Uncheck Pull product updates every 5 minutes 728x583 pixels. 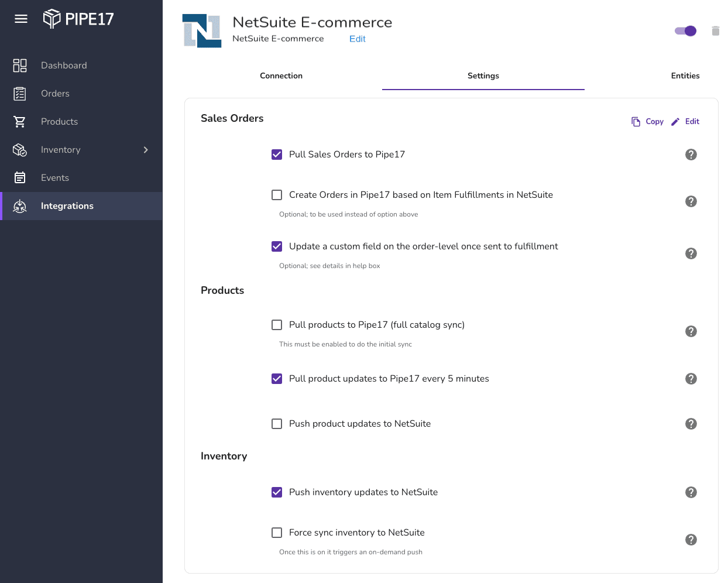point(277,379)
